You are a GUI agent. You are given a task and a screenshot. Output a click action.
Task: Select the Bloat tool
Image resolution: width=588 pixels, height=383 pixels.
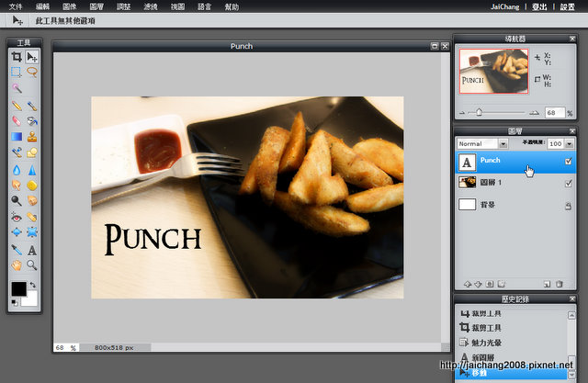tap(17, 232)
